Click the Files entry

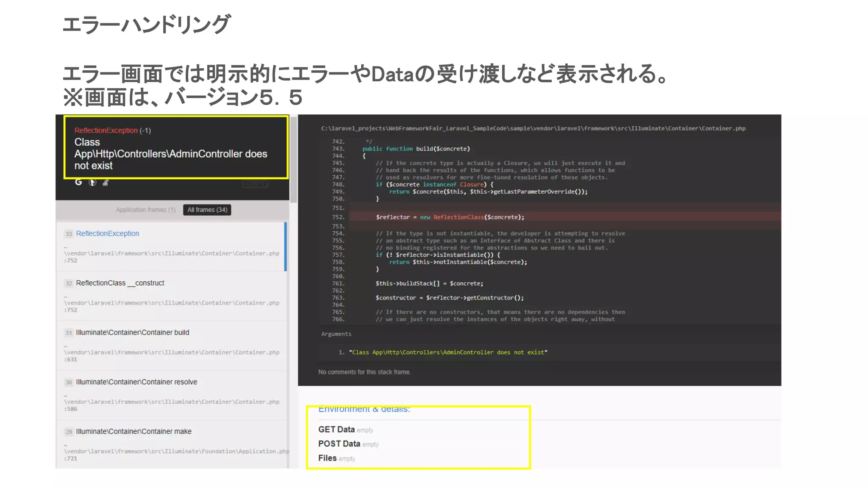[x=337, y=458]
